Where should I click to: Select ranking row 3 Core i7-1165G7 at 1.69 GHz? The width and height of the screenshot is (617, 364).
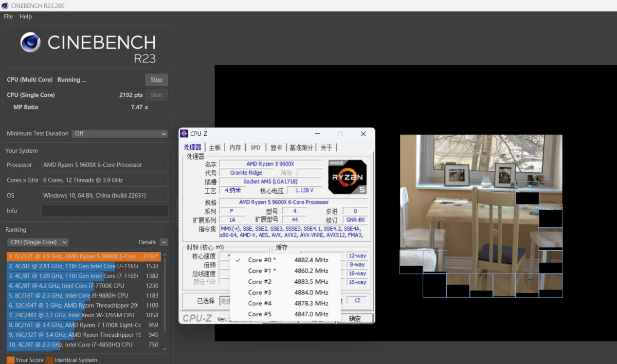83,276
